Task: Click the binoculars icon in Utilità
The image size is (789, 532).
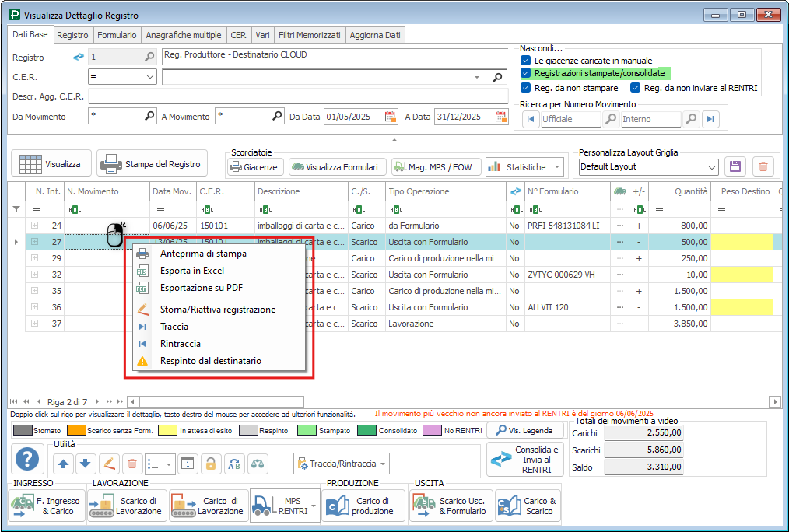Action: coord(258,464)
